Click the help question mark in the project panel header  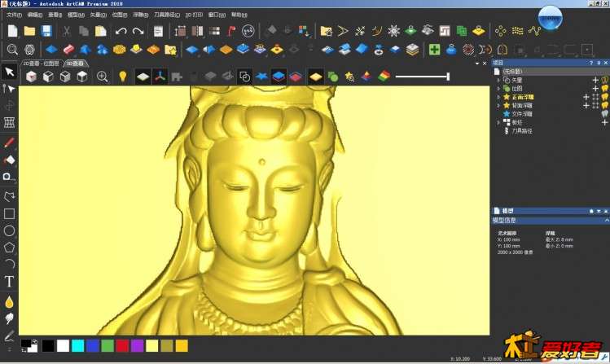[591, 63]
